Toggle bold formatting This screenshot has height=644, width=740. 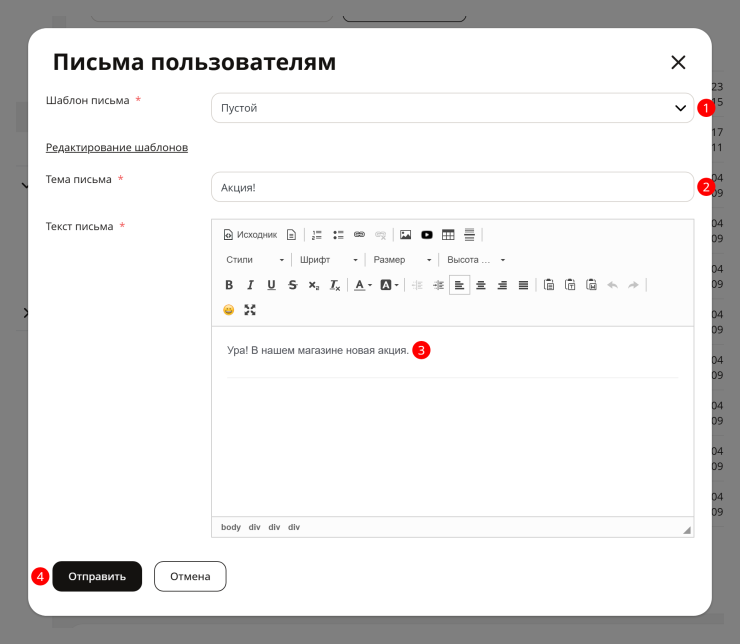[229, 285]
